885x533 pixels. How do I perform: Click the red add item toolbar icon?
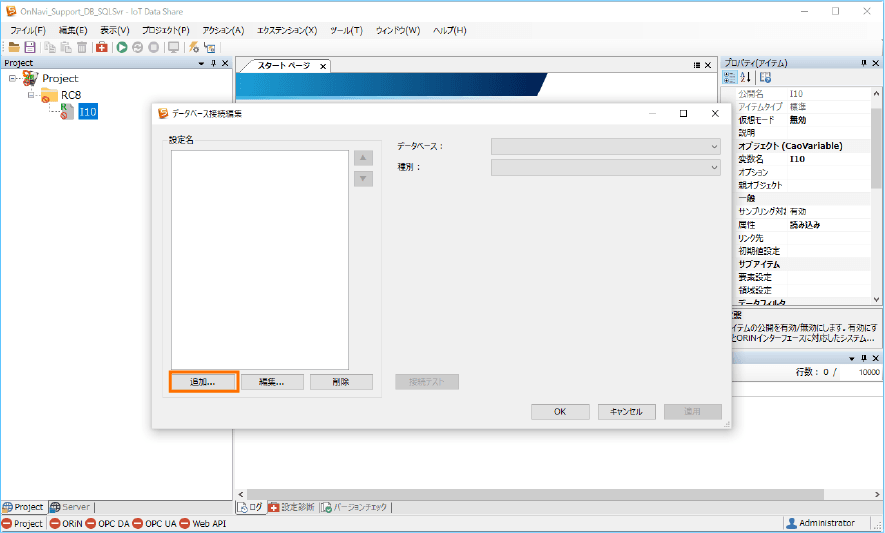point(102,47)
